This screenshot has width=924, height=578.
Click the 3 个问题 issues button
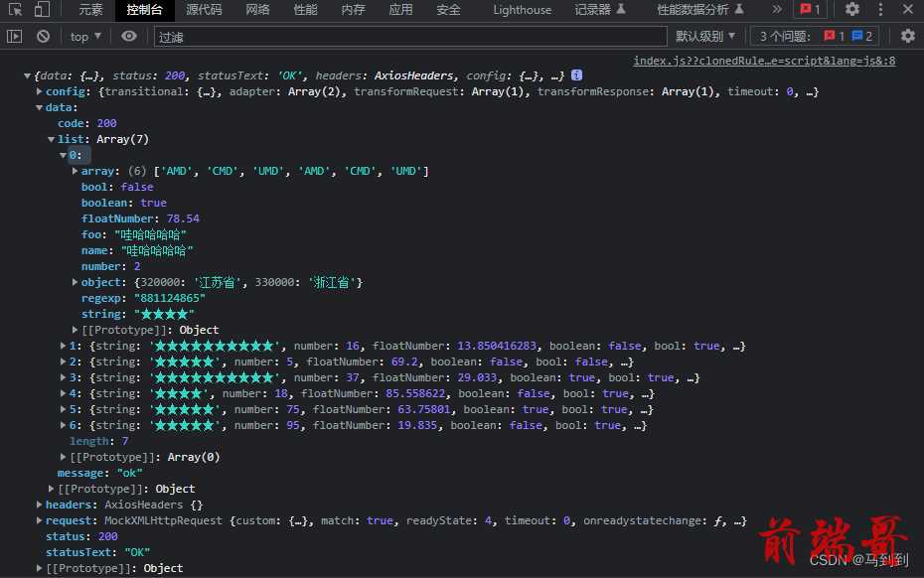pyautogui.click(x=816, y=37)
